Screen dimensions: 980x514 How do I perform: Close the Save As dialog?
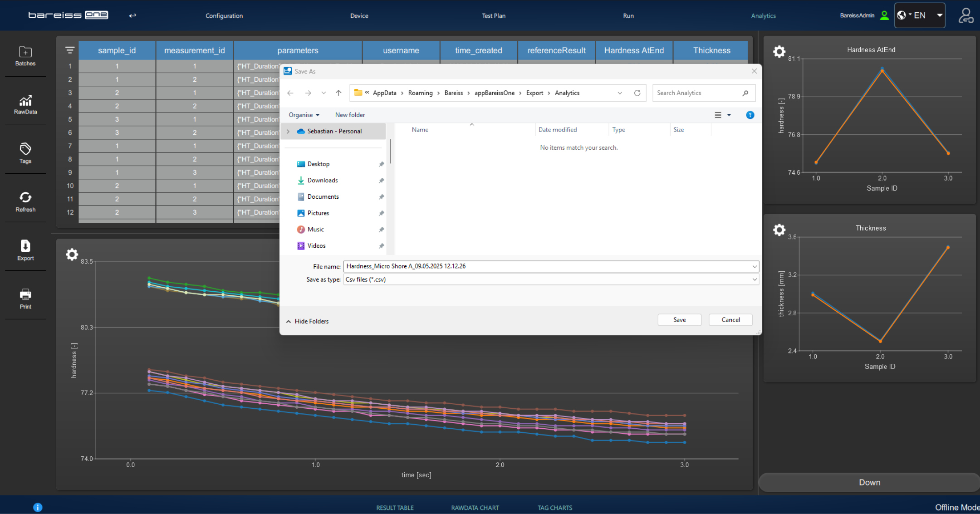point(754,71)
